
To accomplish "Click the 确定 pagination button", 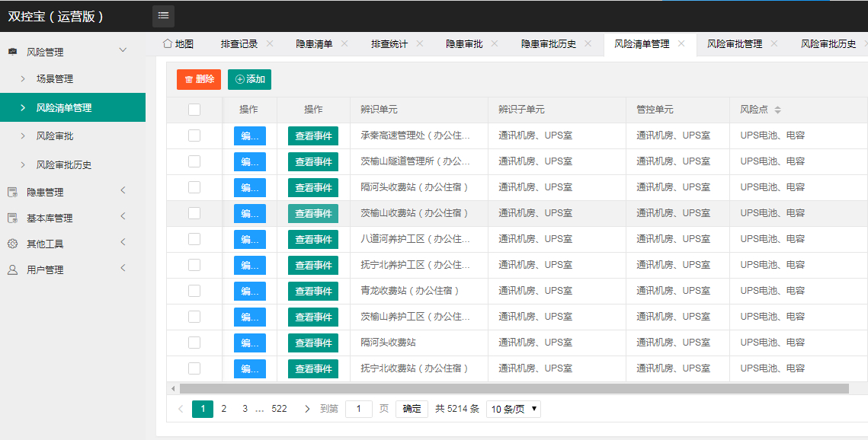I will tap(412, 409).
